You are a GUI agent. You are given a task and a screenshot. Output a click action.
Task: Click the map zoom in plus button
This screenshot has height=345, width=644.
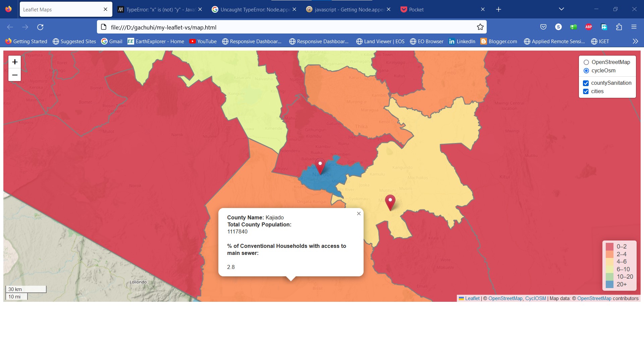[15, 62]
